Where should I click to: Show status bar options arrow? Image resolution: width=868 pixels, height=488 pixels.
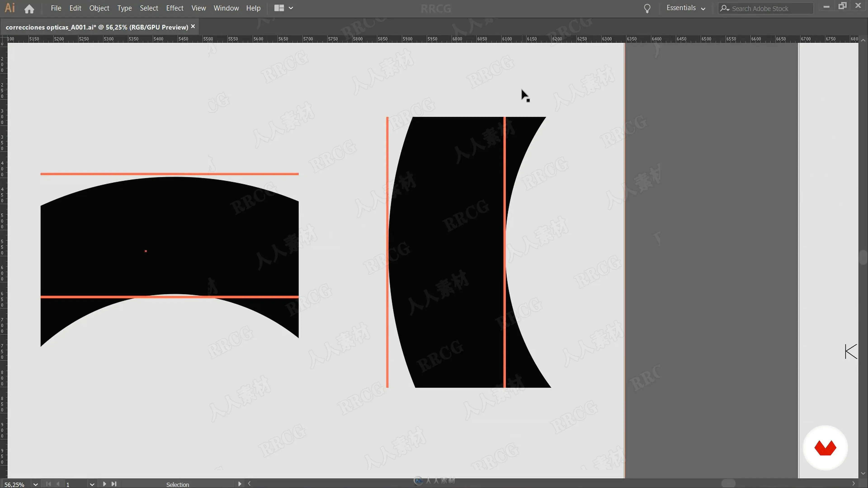240,484
